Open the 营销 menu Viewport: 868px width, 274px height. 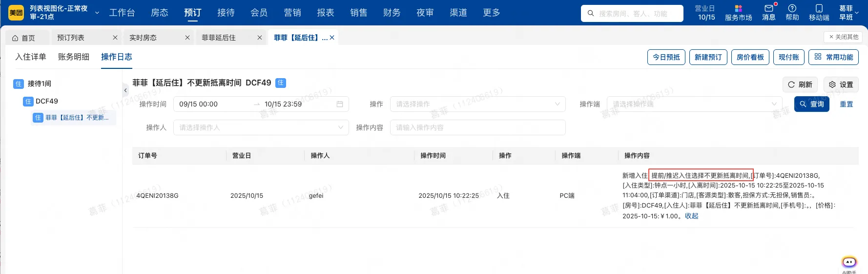(292, 13)
